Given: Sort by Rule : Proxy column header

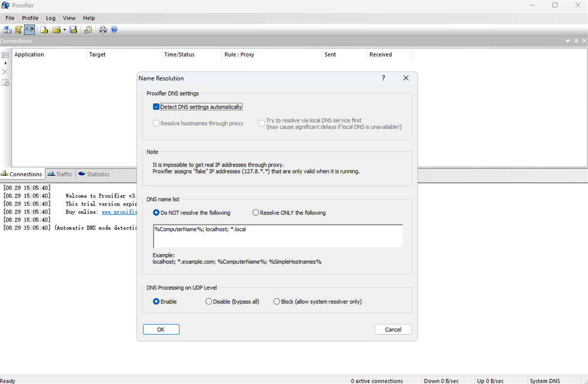Looking at the screenshot, I should [x=272, y=55].
